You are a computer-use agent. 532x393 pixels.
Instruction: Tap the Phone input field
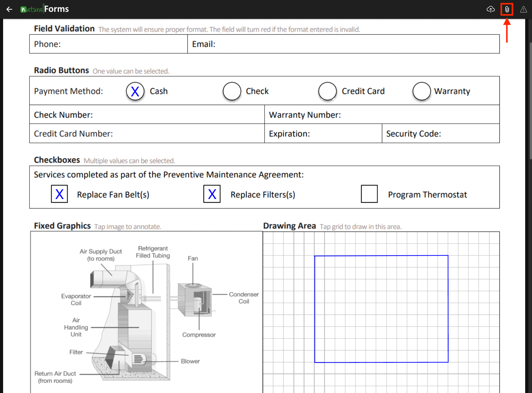point(109,44)
